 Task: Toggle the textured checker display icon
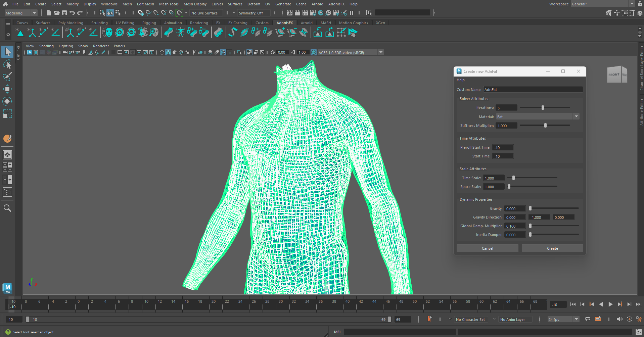[x=187, y=52]
